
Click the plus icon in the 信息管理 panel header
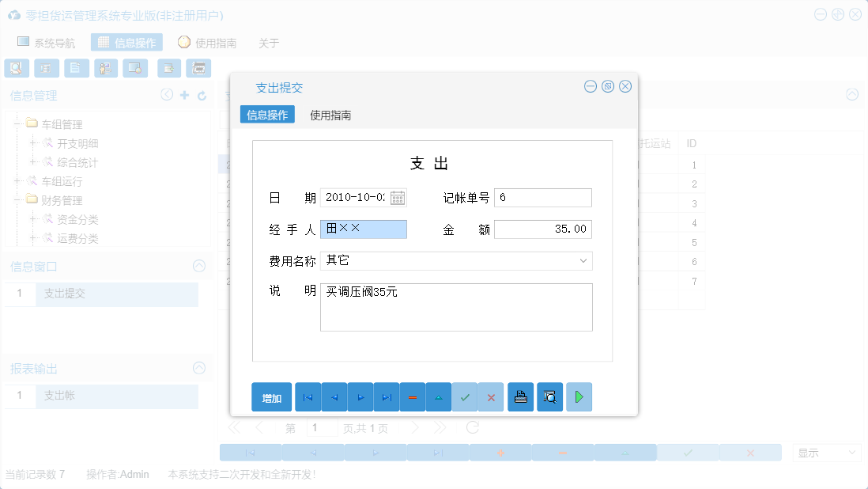[x=185, y=95]
